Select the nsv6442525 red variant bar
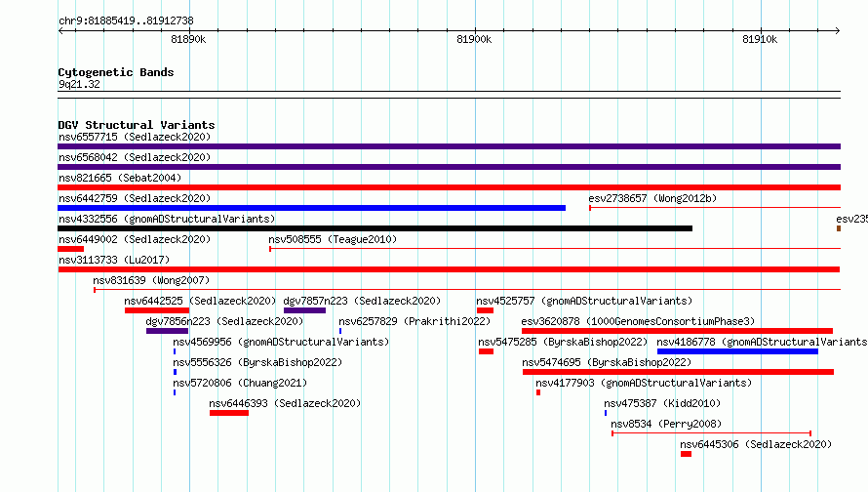This screenshot has height=492, width=868. 157,310
